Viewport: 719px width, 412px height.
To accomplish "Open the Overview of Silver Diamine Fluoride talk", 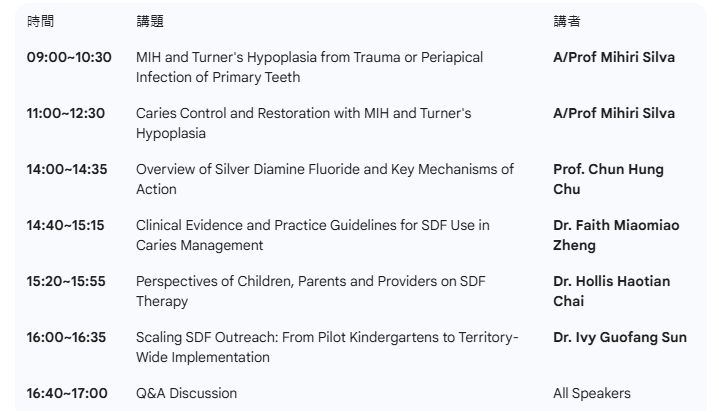I will click(x=325, y=179).
